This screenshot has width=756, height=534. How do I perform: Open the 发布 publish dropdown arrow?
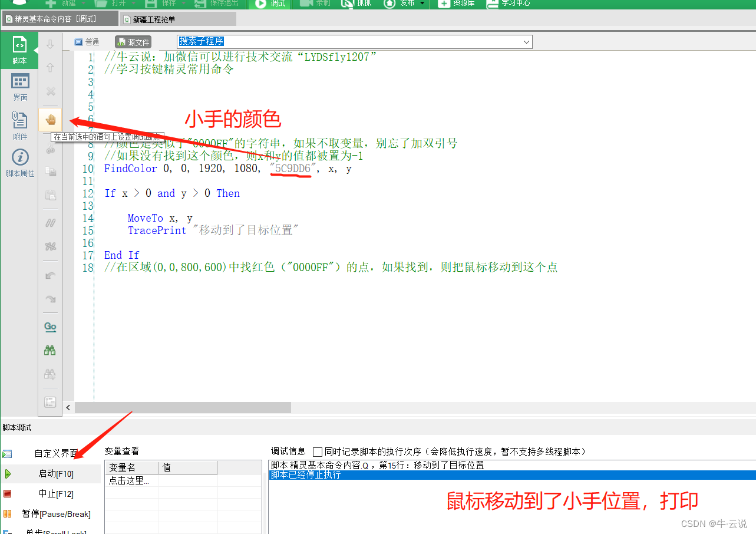(422, 4)
